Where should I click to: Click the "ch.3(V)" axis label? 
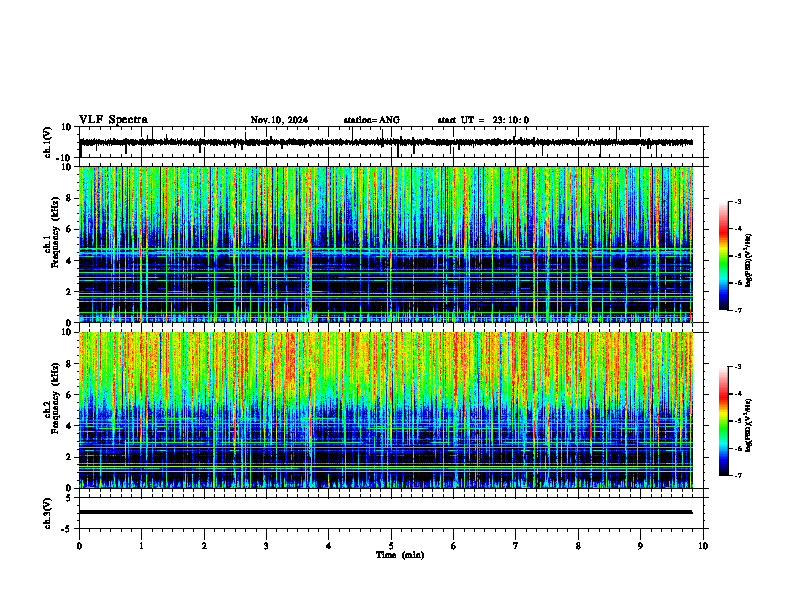pos(48,513)
